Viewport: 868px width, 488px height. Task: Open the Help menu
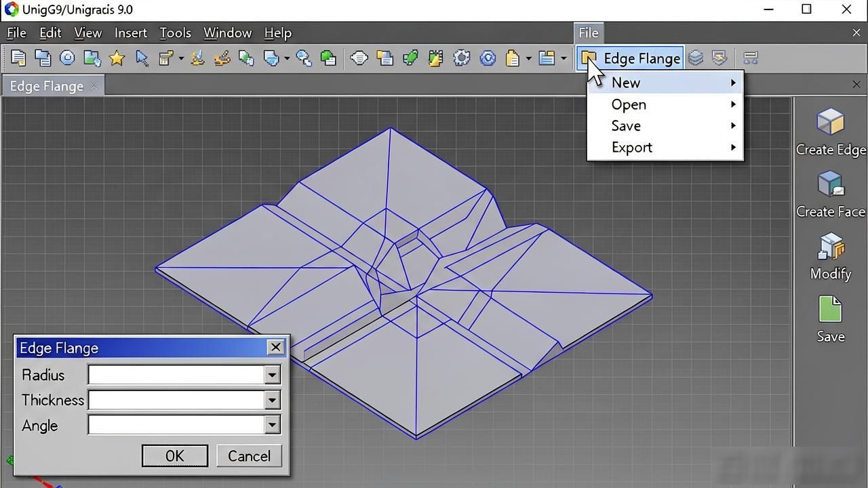pos(277,33)
